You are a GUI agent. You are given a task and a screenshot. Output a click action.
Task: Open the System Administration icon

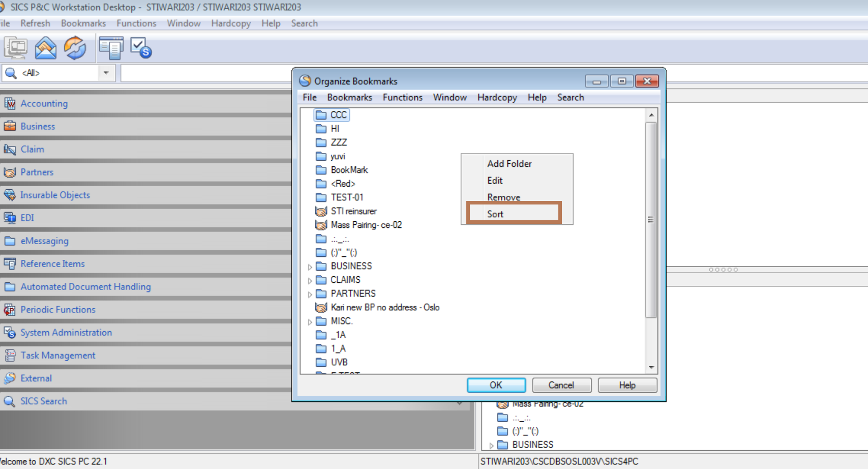10,333
